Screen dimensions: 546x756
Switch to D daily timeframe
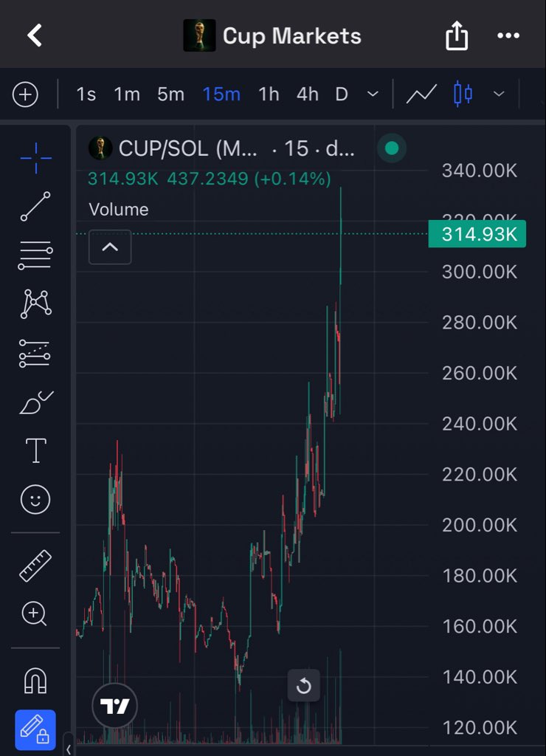pos(342,94)
